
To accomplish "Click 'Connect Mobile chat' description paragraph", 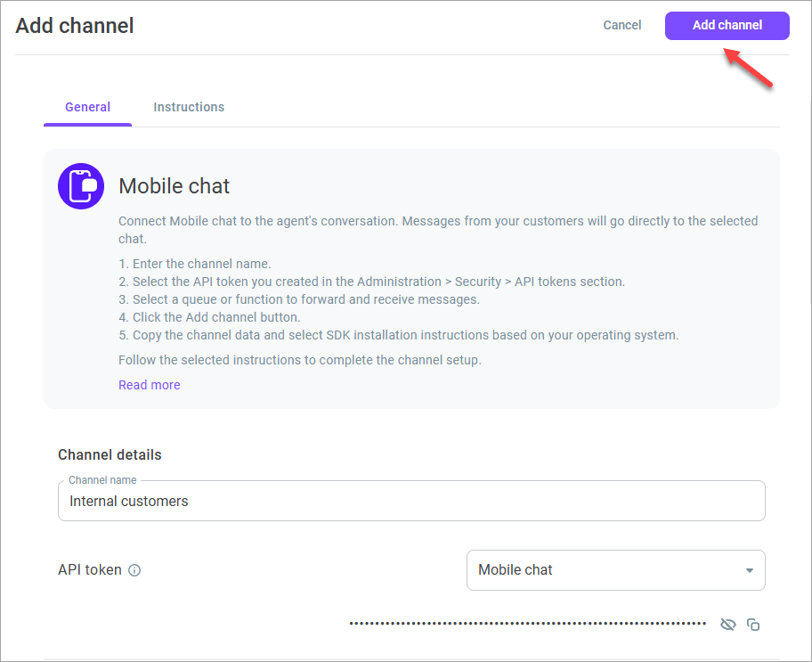I will tap(438, 230).
